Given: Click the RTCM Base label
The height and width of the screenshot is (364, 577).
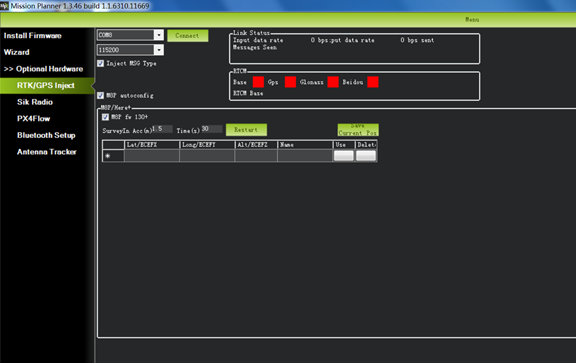Looking at the screenshot, I should (x=248, y=93).
